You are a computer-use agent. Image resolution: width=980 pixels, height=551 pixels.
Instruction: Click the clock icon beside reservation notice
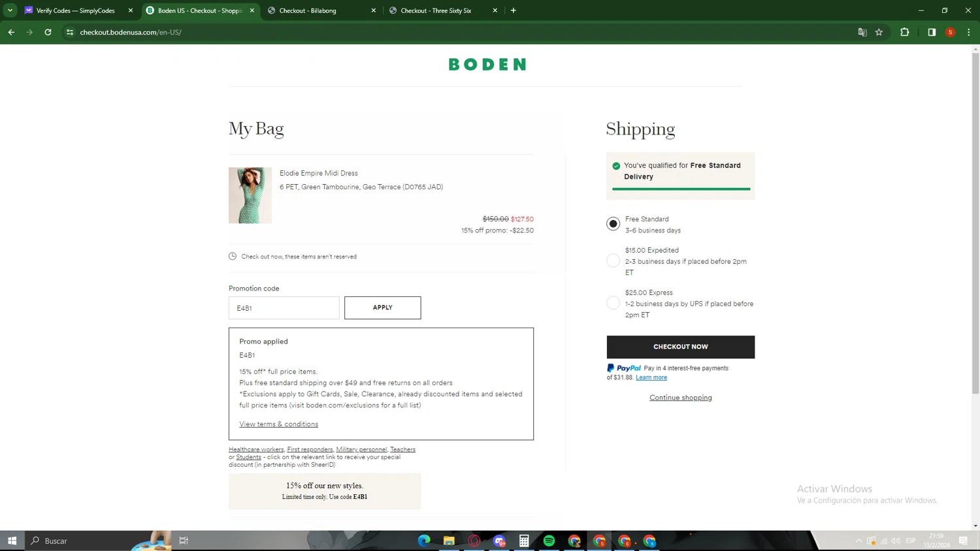pos(233,256)
